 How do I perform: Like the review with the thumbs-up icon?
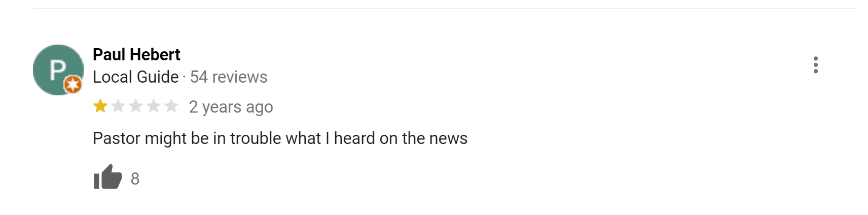pos(107,177)
